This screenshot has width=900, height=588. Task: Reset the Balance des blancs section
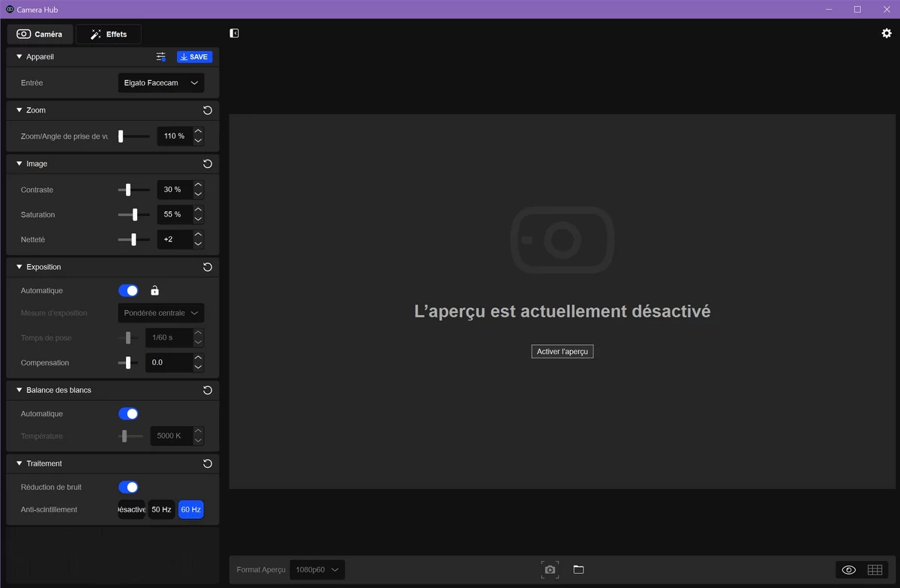[208, 390]
